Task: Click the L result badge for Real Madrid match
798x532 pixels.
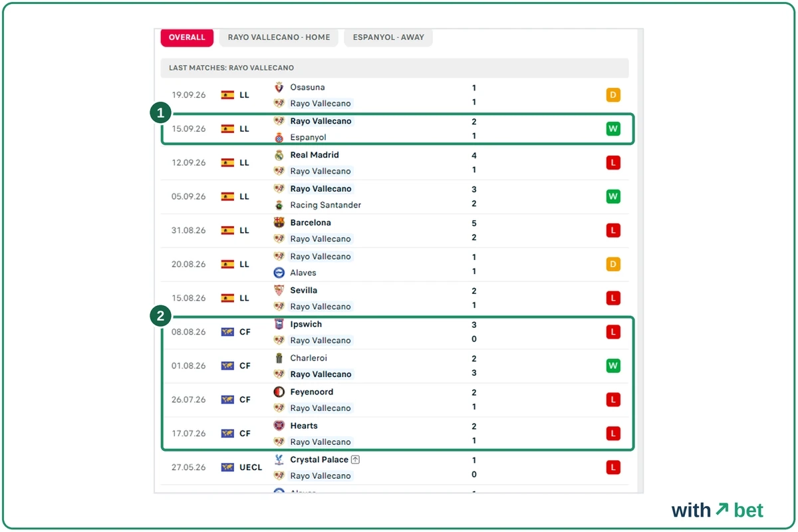Action: click(x=613, y=163)
